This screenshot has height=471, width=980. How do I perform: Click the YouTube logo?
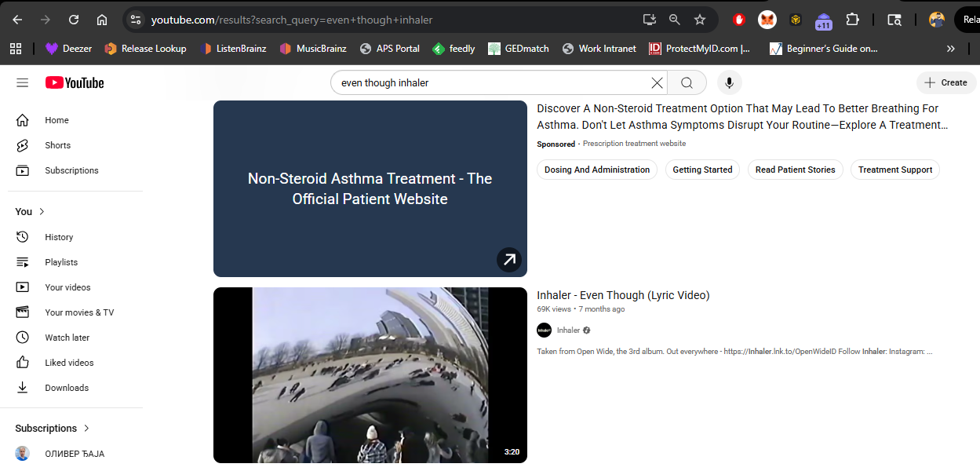[x=75, y=82]
